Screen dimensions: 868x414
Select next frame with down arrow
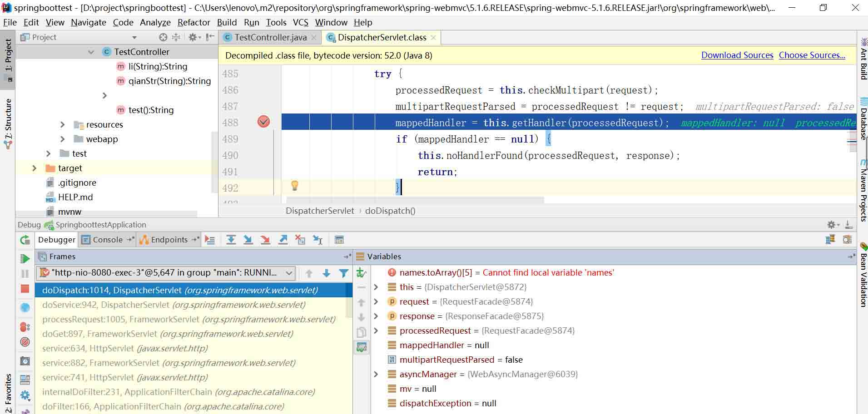click(x=326, y=273)
